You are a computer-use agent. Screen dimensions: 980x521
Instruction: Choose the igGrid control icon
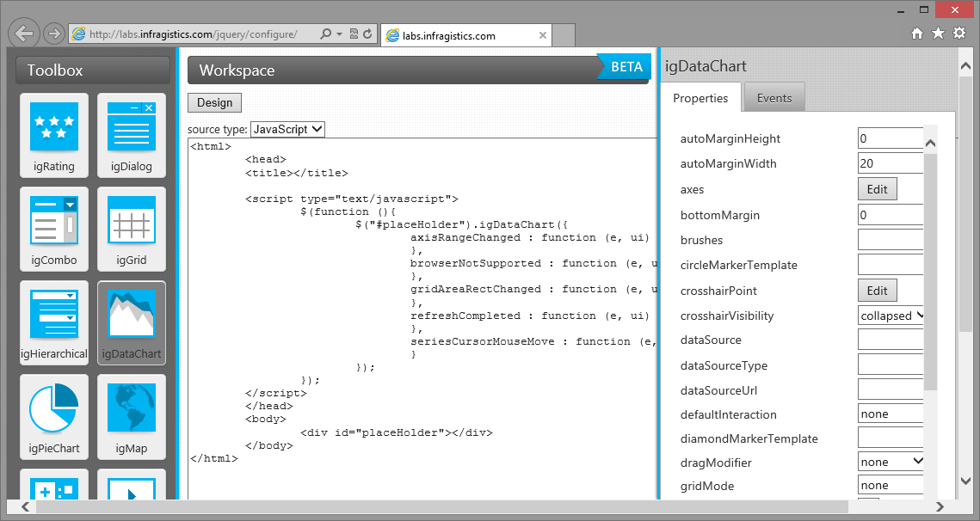click(x=132, y=230)
